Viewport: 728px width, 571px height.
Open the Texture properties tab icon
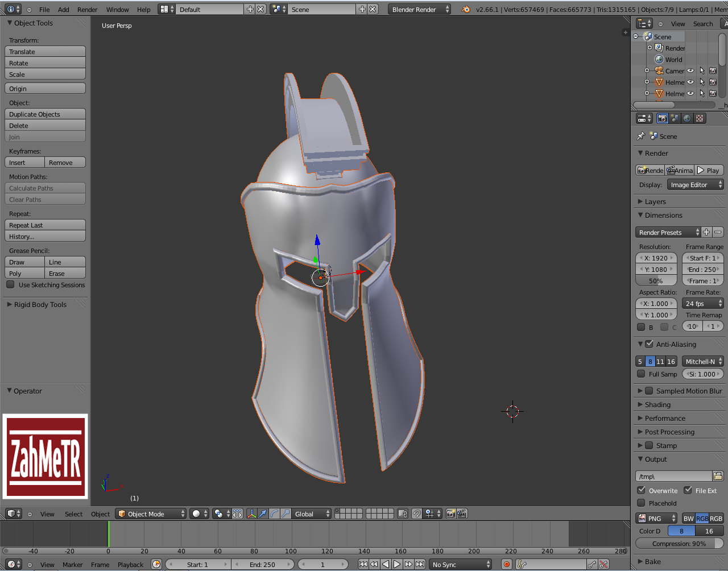pyautogui.click(x=700, y=118)
